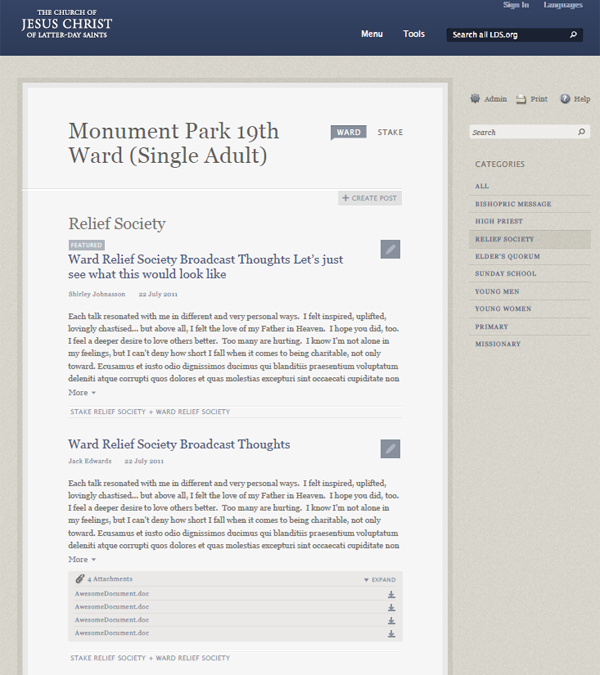The image size is (600, 675).
Task: Switch to the Stake tab
Action: click(x=390, y=132)
